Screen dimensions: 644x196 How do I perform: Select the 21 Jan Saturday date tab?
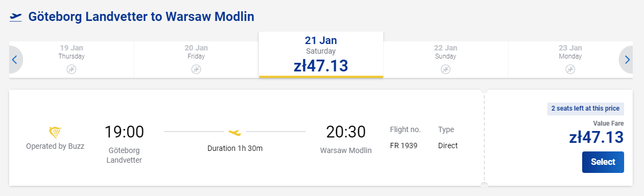(321, 55)
